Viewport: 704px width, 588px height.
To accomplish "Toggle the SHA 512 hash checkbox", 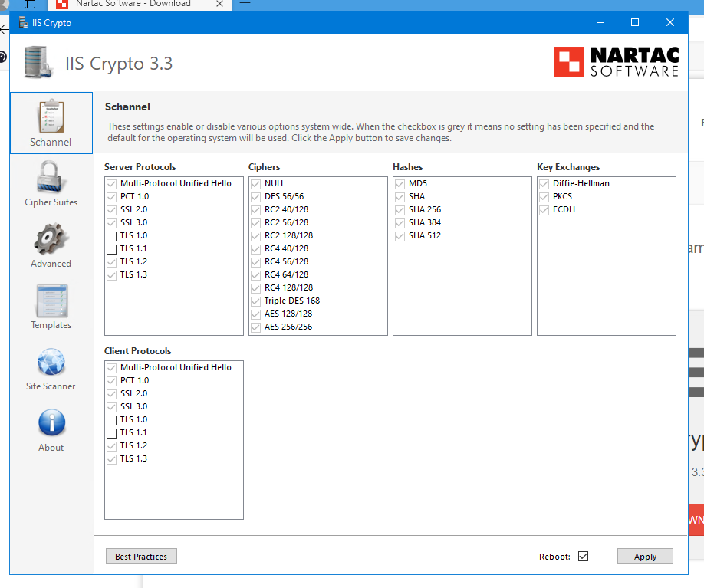I will click(400, 236).
